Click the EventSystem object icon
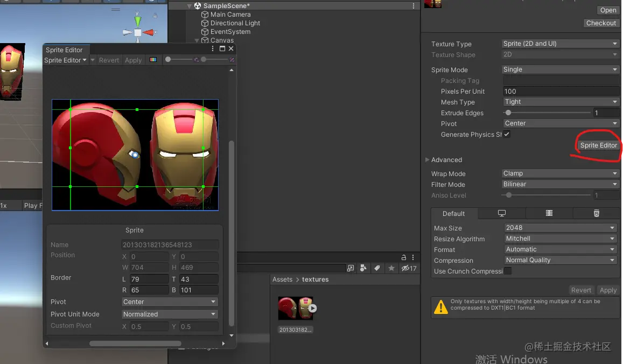The image size is (623, 364). (205, 32)
